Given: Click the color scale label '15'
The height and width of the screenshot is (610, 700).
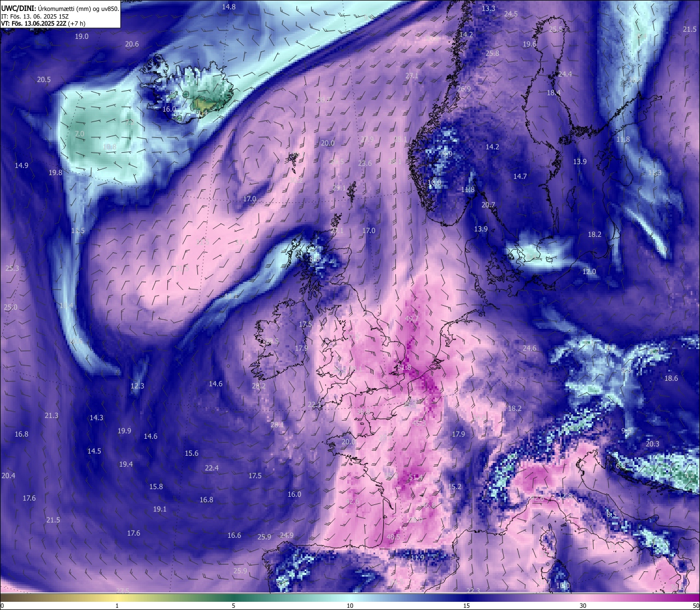Looking at the screenshot, I should click(466, 606).
